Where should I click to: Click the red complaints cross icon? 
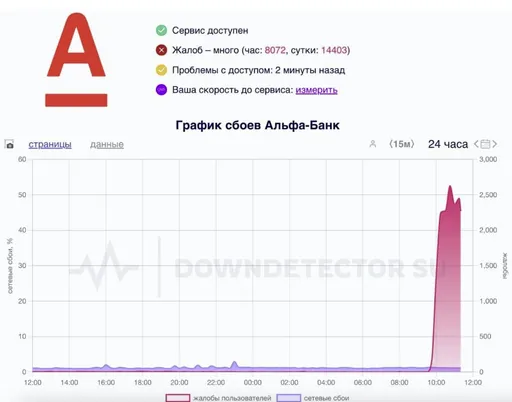tap(161, 50)
